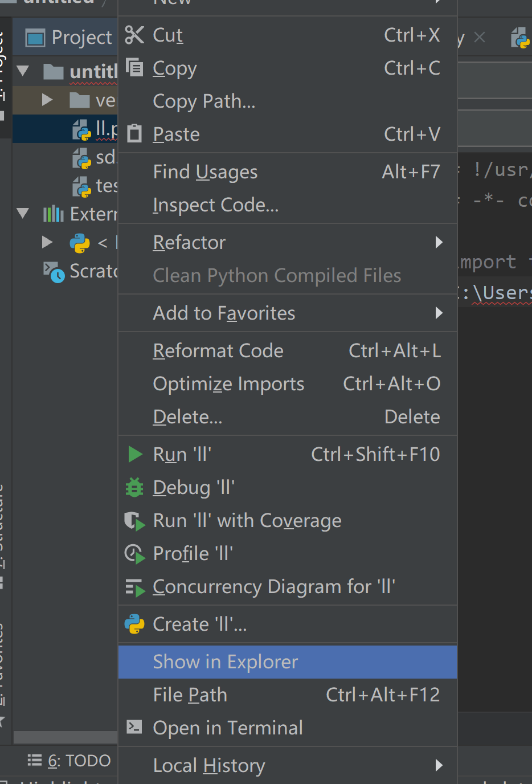Click the green Run 'll' arrow icon
This screenshot has height=784, width=532.
click(x=135, y=454)
